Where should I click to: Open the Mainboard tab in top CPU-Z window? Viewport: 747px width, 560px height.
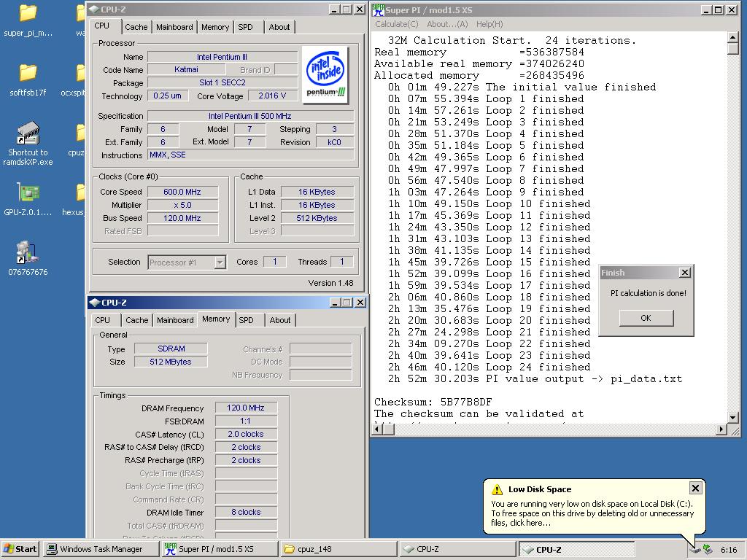[174, 27]
